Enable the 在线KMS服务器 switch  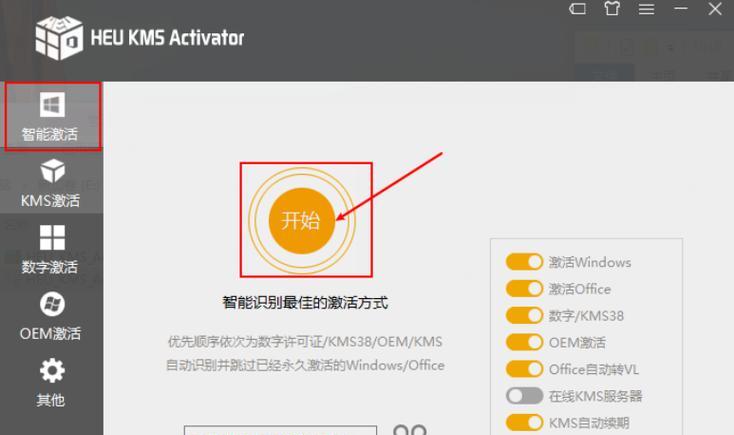click(x=524, y=396)
